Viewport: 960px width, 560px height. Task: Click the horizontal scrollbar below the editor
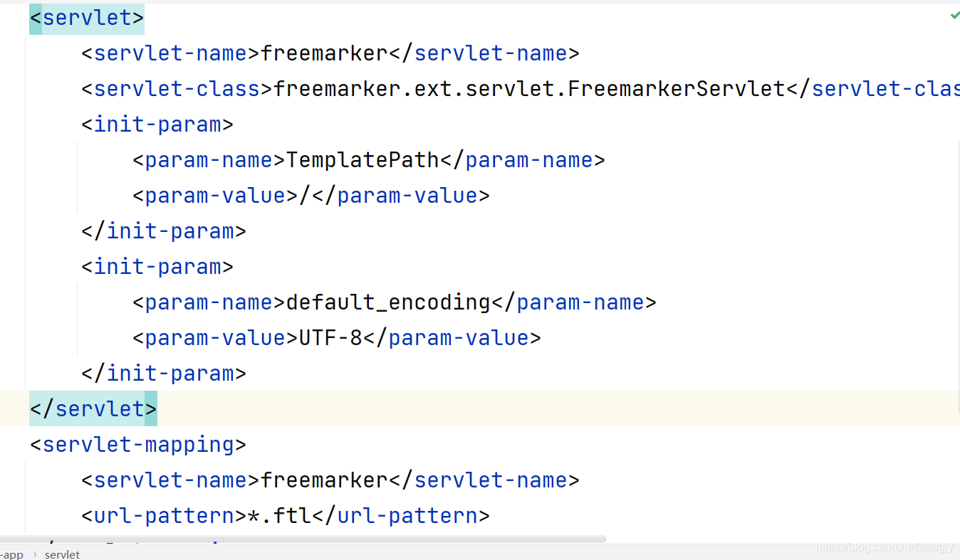pyautogui.click(x=303, y=539)
